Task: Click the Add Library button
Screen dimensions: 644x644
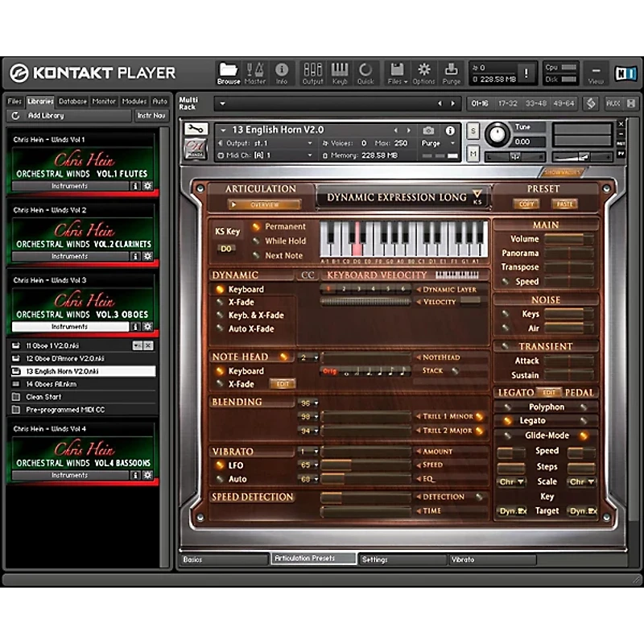Action: tap(69, 116)
